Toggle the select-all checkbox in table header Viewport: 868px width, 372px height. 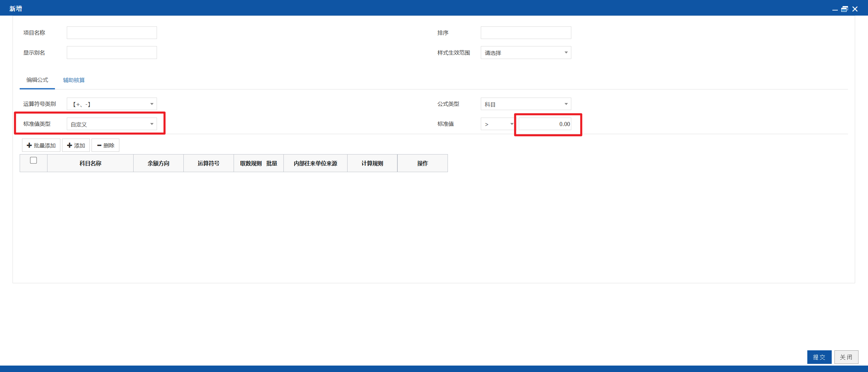[33, 160]
